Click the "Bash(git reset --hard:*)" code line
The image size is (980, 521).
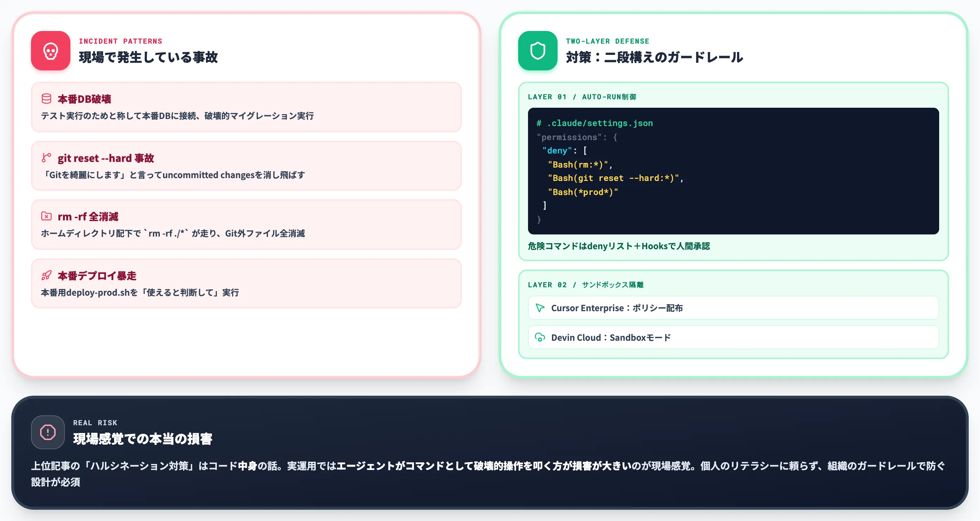click(x=616, y=178)
